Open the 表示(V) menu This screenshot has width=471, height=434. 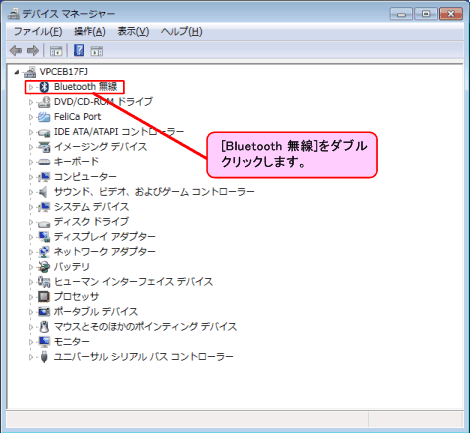(x=133, y=32)
